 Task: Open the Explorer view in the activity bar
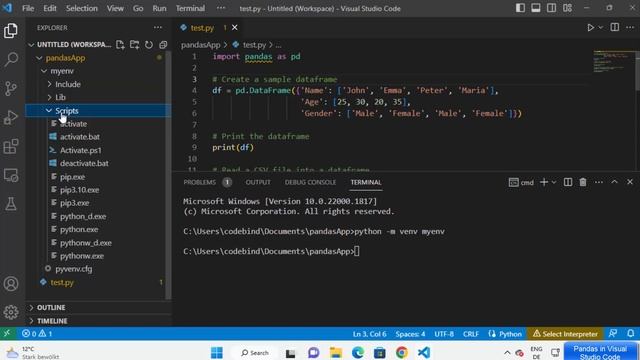(11, 31)
